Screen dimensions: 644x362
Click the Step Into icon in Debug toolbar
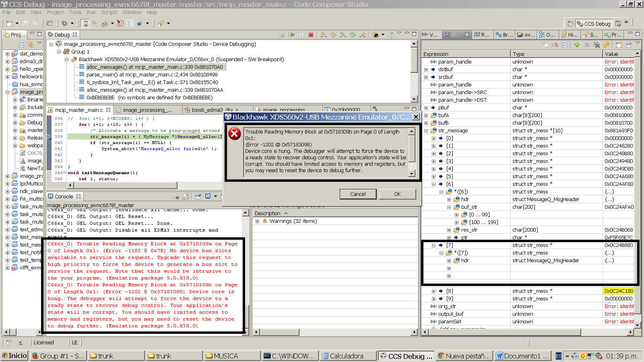(x=323, y=35)
